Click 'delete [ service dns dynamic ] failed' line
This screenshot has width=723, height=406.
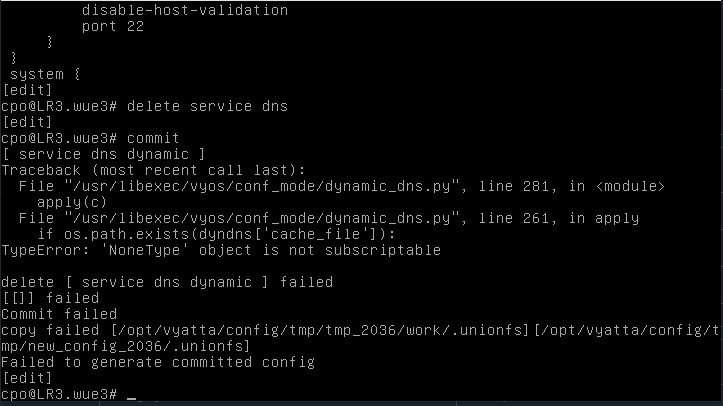(x=167, y=282)
